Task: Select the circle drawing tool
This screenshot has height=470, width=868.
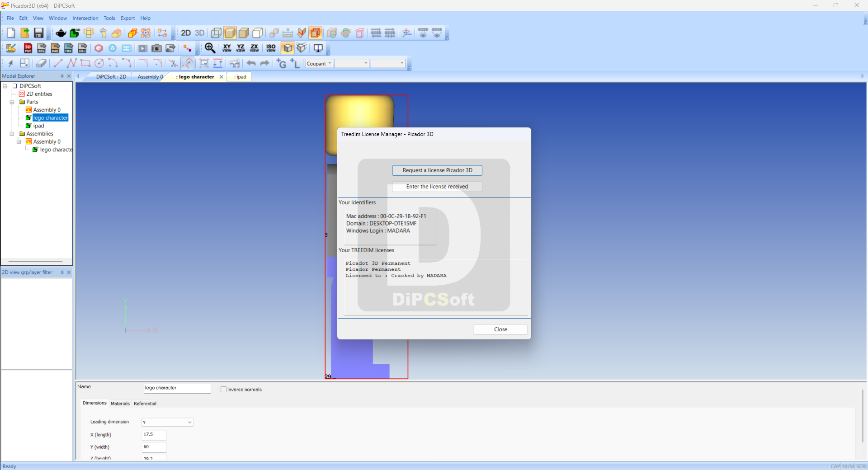Action: point(99,63)
